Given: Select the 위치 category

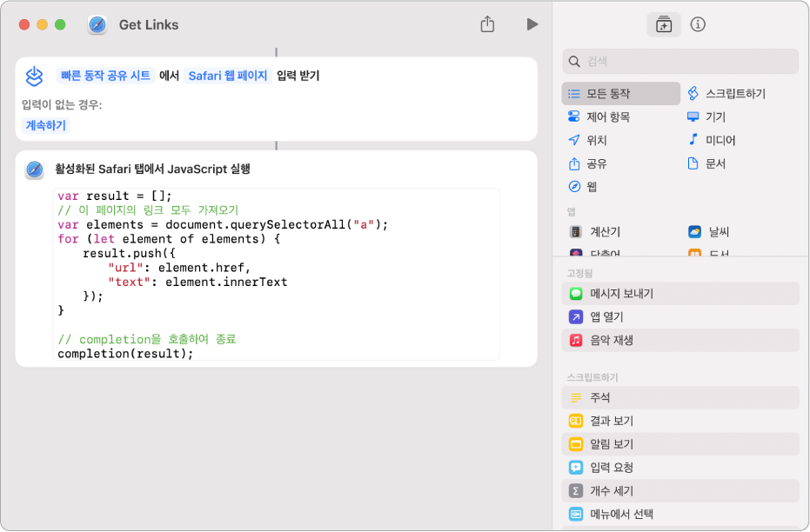Looking at the screenshot, I should [x=587, y=140].
